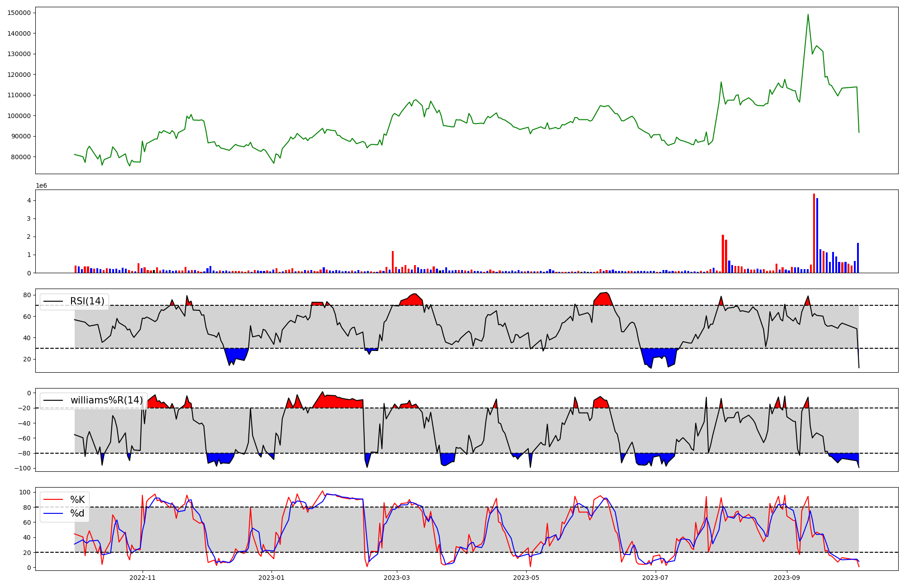
Task: Click the 2023-01 x-axis date label
Action: 271,578
